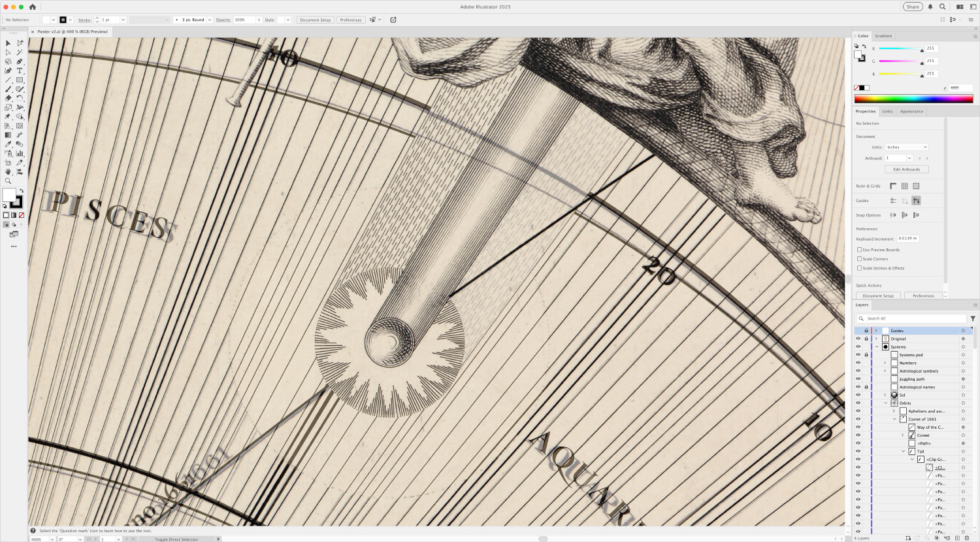Show rulers icon in Ruler & Grids
This screenshot has width=980, height=542.
point(893,186)
